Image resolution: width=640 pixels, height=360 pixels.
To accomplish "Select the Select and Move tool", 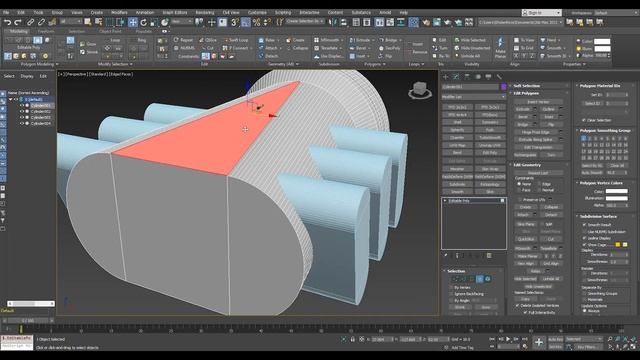I will pos(133,22).
